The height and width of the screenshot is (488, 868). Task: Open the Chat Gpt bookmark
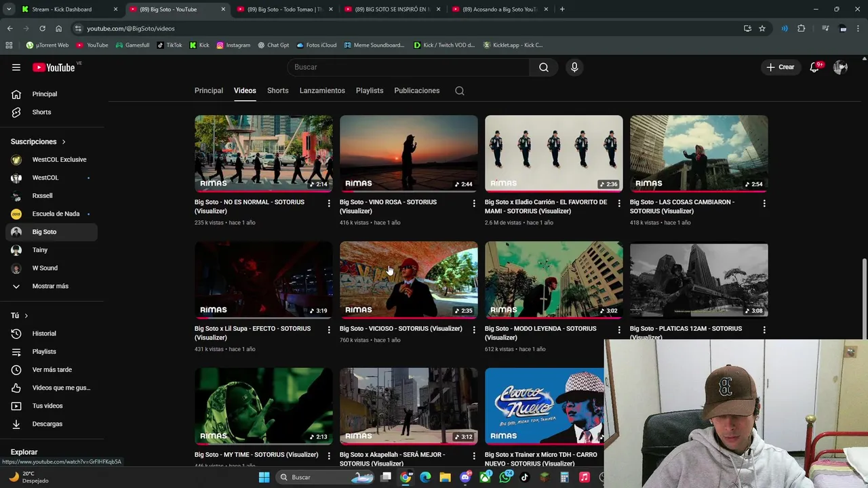click(x=273, y=45)
